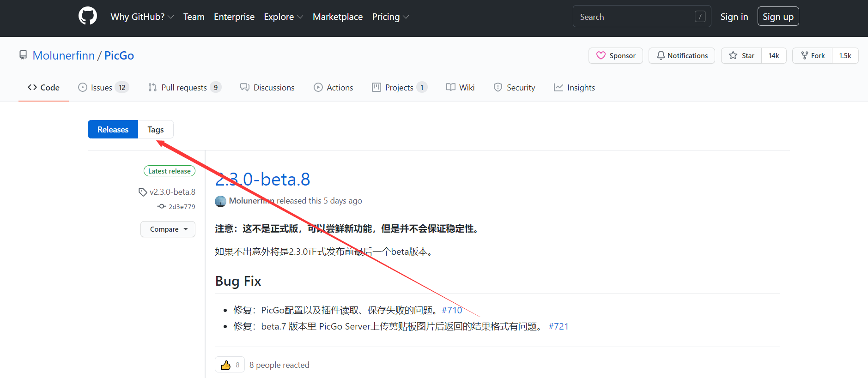Click the Pull requests count badge 9
The height and width of the screenshot is (378, 868).
click(216, 87)
